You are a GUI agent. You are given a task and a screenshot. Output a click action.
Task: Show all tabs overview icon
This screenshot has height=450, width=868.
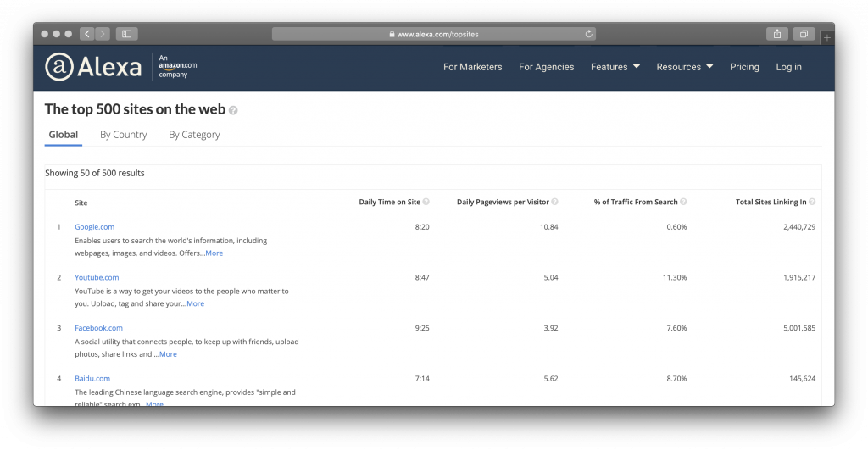point(804,34)
